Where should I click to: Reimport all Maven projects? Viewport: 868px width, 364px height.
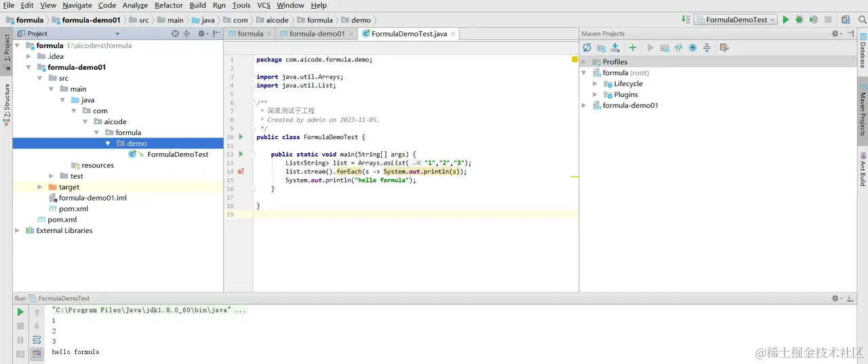pos(587,47)
